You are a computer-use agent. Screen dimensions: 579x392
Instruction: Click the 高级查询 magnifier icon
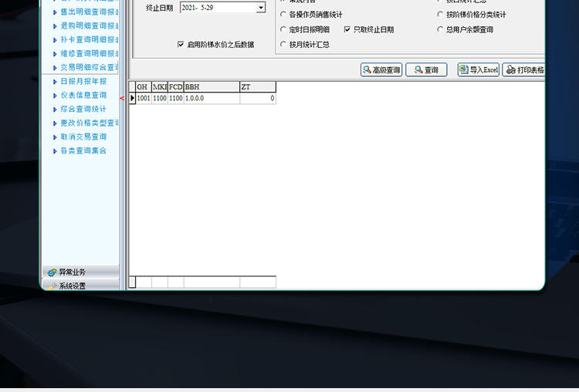tap(367, 70)
